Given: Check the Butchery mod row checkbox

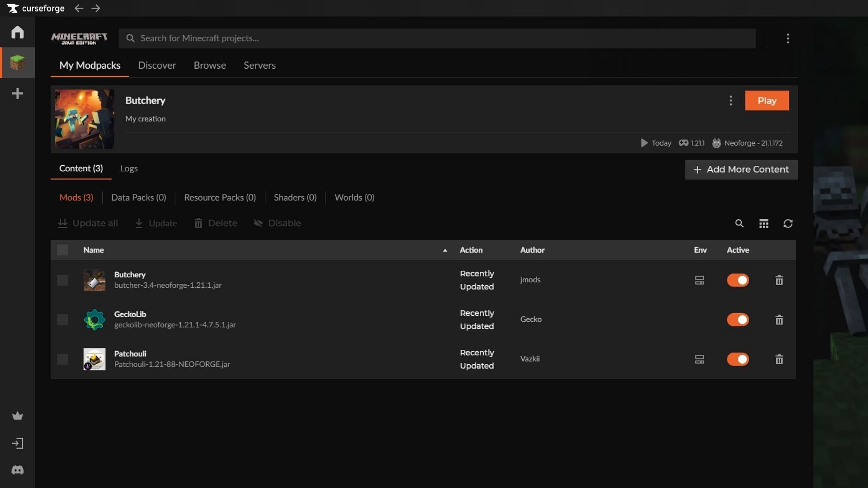Looking at the screenshot, I should point(62,280).
